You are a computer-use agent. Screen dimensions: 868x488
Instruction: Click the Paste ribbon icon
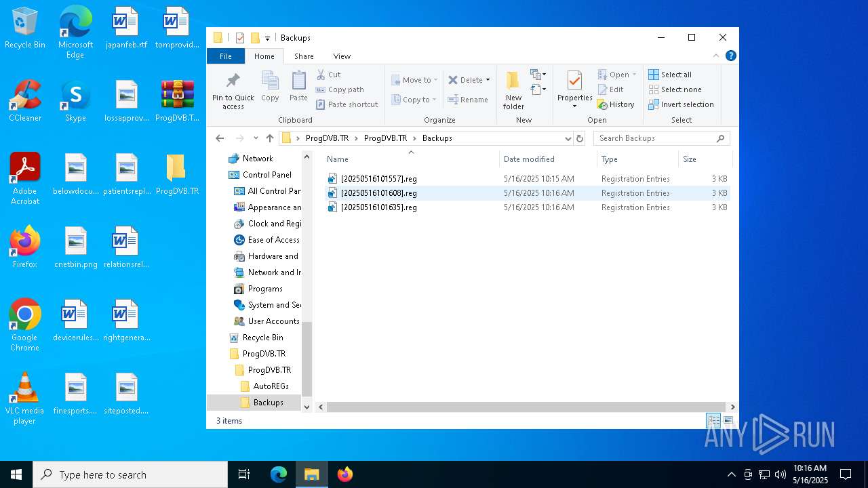[298, 87]
